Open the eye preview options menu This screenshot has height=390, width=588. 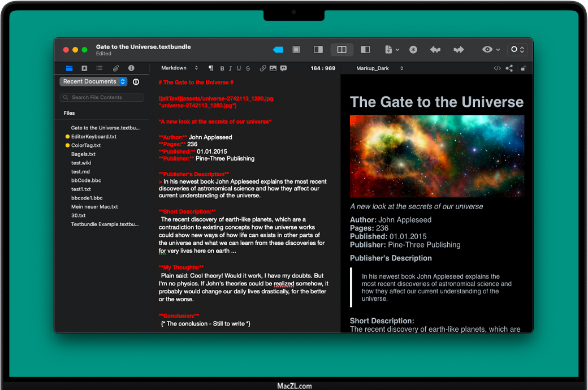pos(490,50)
